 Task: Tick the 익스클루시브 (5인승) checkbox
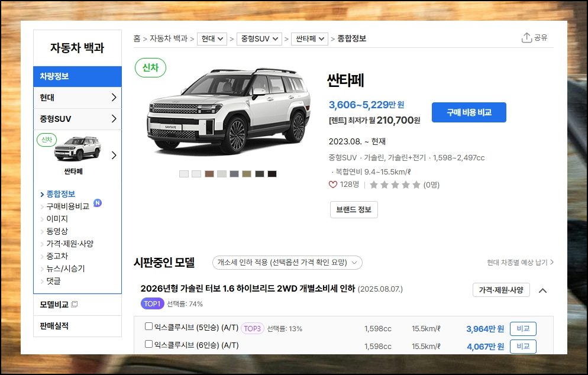(x=149, y=326)
